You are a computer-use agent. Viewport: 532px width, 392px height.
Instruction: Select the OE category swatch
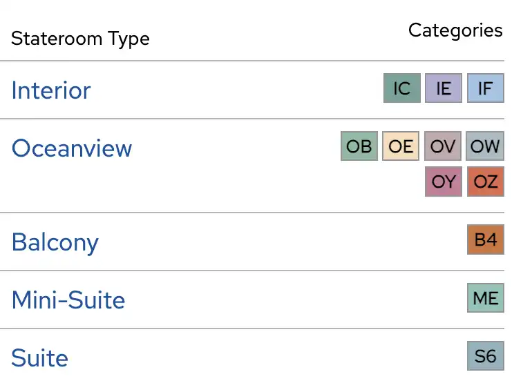click(401, 146)
